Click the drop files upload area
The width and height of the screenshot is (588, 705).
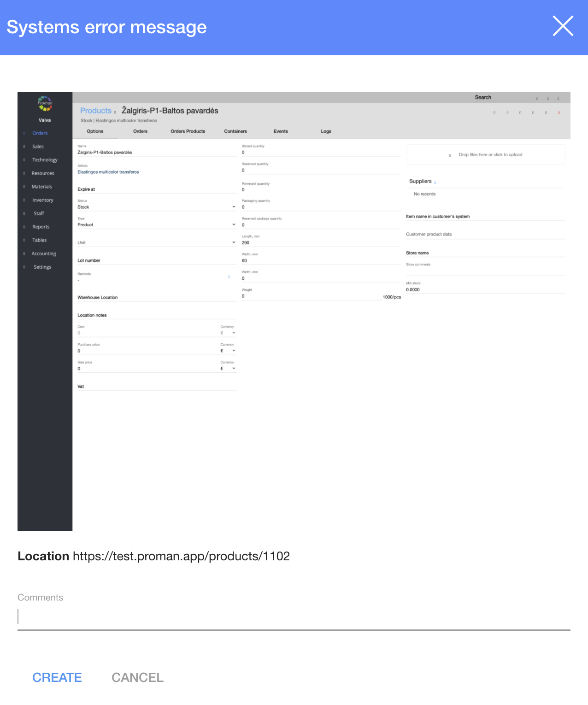point(486,155)
